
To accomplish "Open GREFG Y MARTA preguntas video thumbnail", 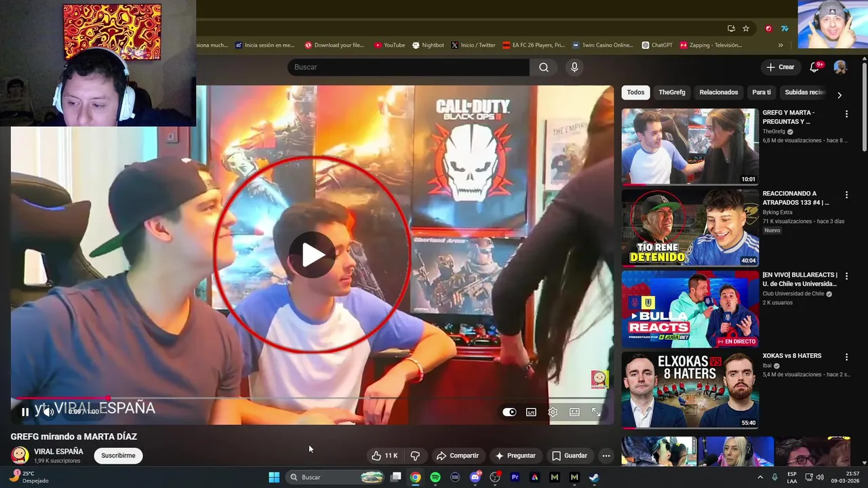I will click(x=690, y=147).
